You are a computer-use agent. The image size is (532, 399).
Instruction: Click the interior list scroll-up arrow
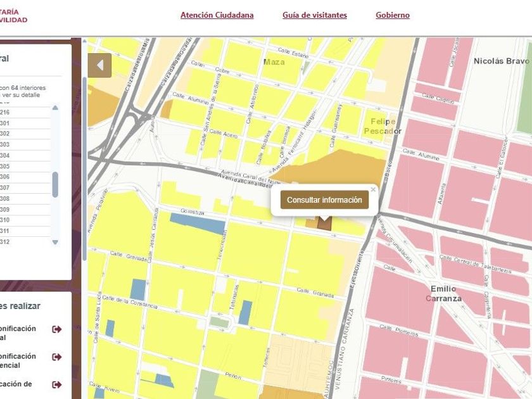pyautogui.click(x=55, y=108)
